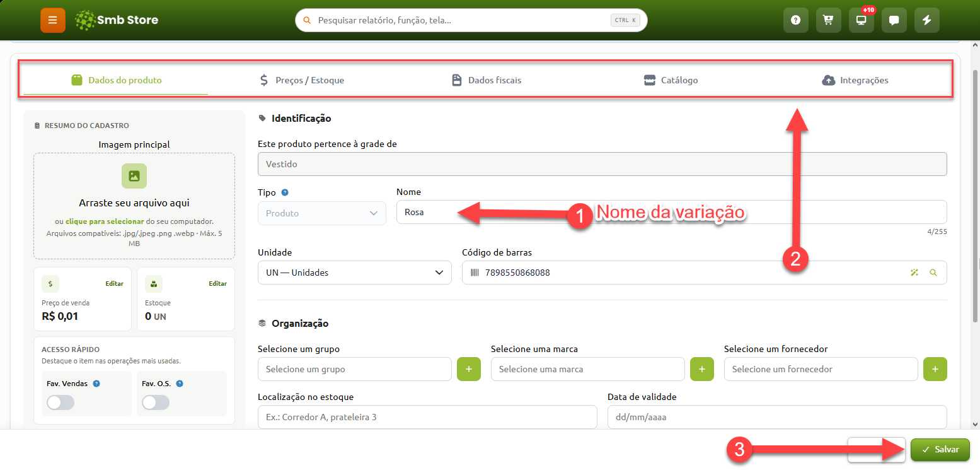Click the info icon beside Fav. O.S.
The image size is (980, 470).
click(180, 384)
